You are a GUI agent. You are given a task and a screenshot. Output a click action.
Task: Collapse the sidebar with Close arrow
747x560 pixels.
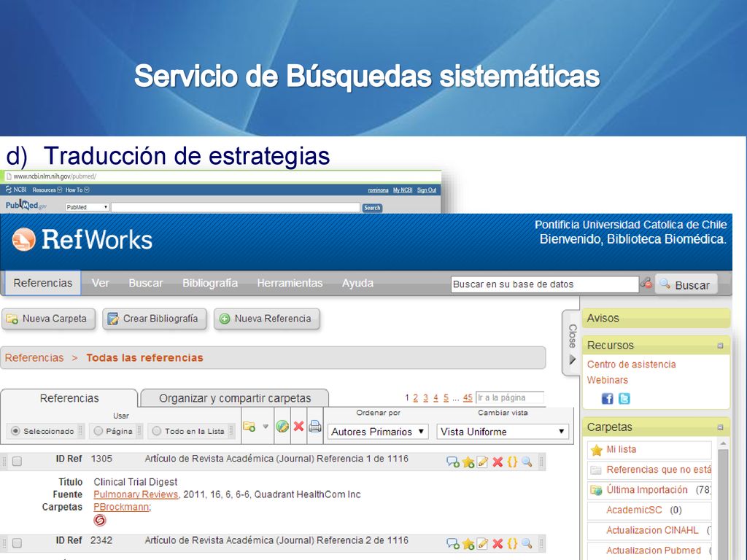point(572,344)
